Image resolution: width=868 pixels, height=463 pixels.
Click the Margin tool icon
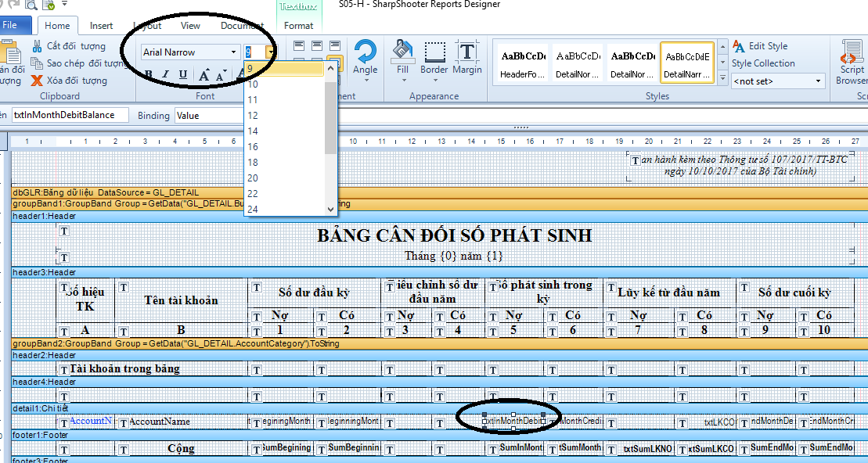467,52
